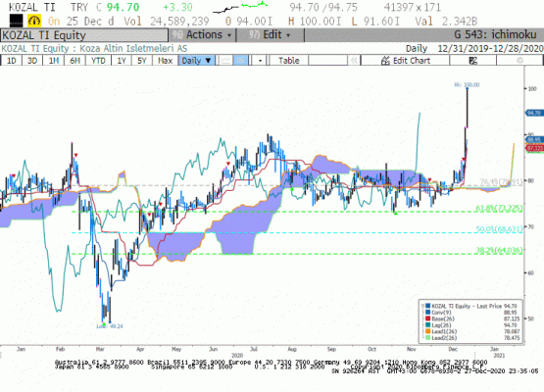The image size is (544, 392).
Task: Open chart settings gear icon
Action: (x=519, y=61)
